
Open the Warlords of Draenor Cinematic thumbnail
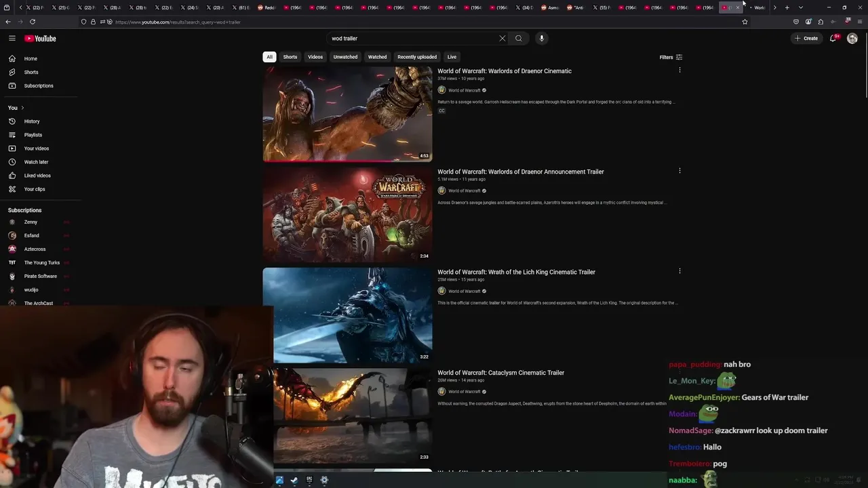click(347, 114)
